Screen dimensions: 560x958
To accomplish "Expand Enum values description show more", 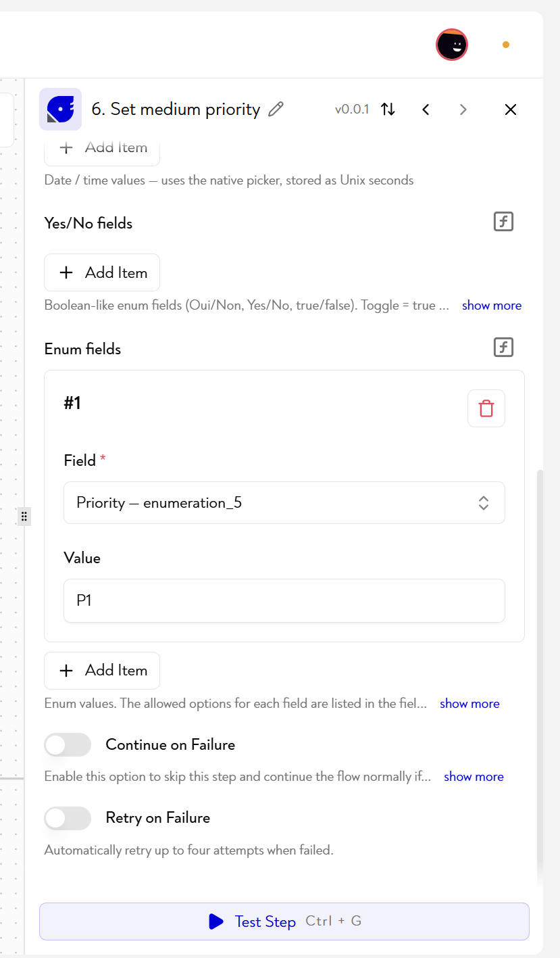I will [469, 704].
